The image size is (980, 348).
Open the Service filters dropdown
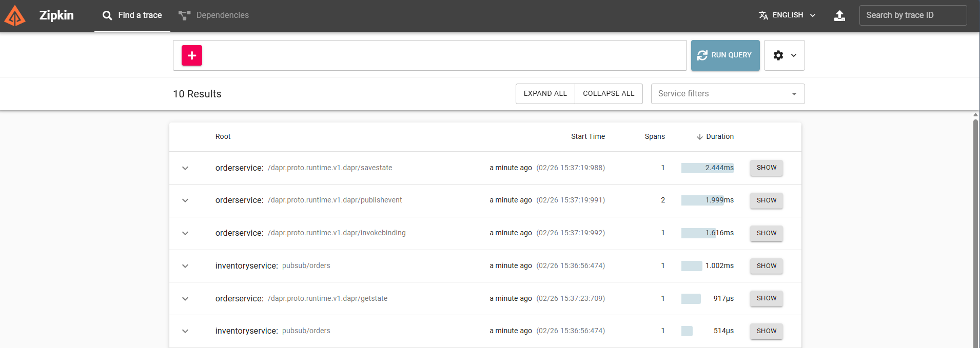(727, 94)
